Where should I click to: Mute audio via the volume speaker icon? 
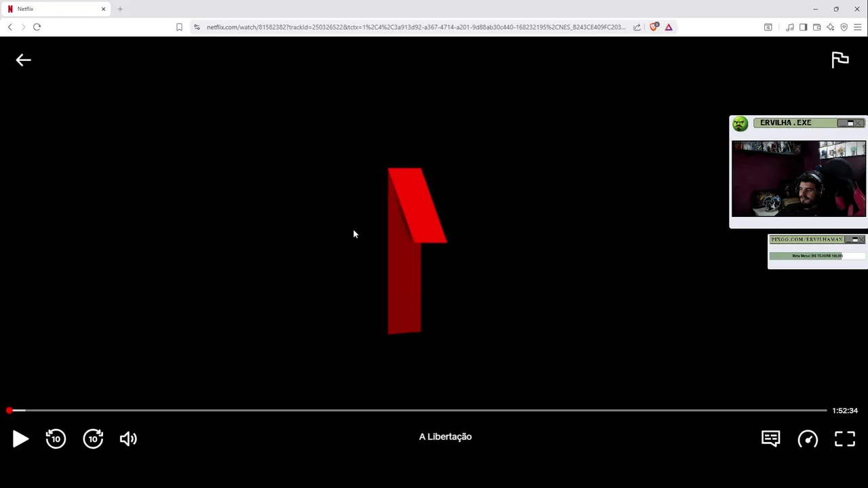pos(128,439)
